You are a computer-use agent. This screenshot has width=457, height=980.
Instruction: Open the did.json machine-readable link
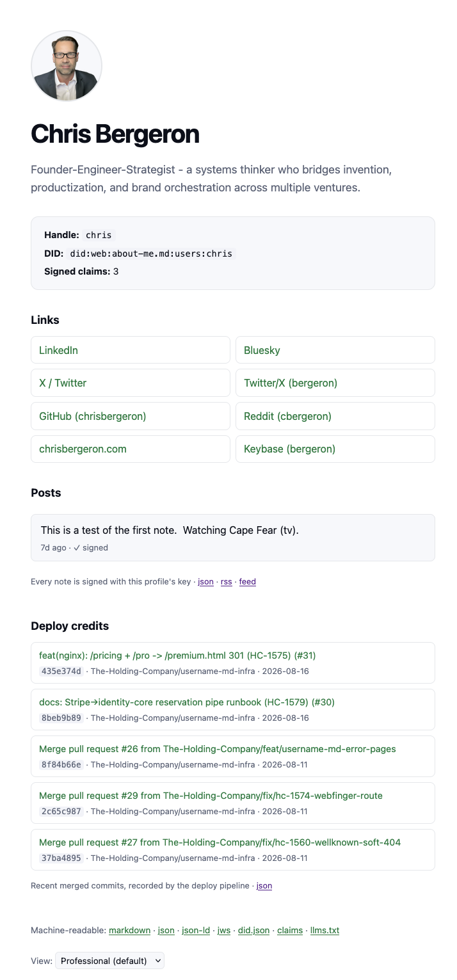click(253, 930)
